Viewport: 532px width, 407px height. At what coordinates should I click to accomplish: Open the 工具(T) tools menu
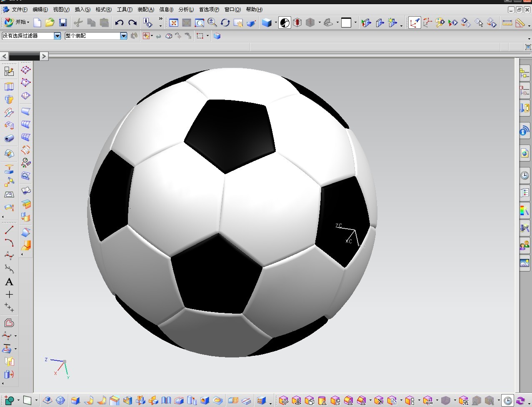coord(125,9)
